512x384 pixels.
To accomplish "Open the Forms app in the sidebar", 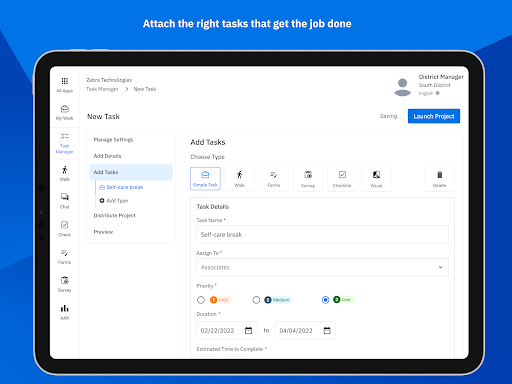I will [65, 257].
